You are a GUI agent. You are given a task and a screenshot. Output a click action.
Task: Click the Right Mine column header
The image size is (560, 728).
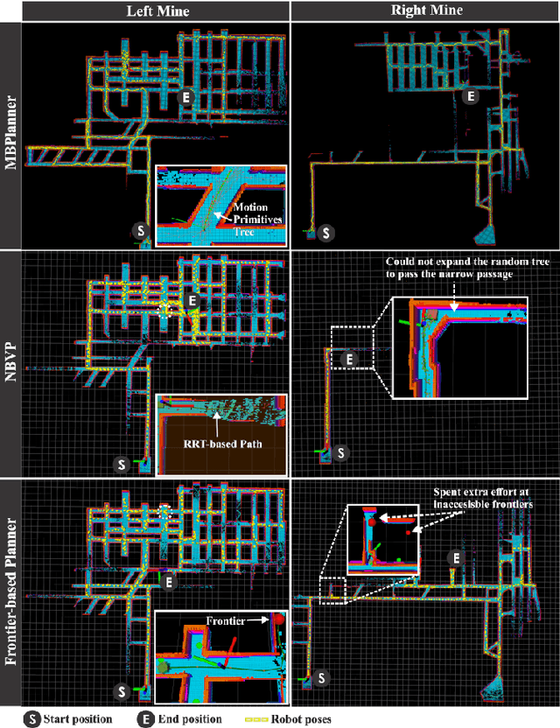(x=426, y=10)
